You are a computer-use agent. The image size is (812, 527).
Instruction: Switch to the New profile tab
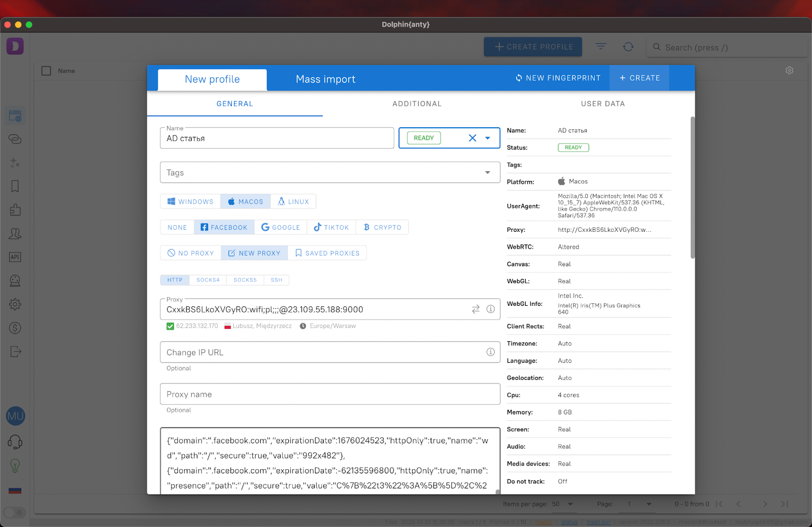(x=212, y=80)
